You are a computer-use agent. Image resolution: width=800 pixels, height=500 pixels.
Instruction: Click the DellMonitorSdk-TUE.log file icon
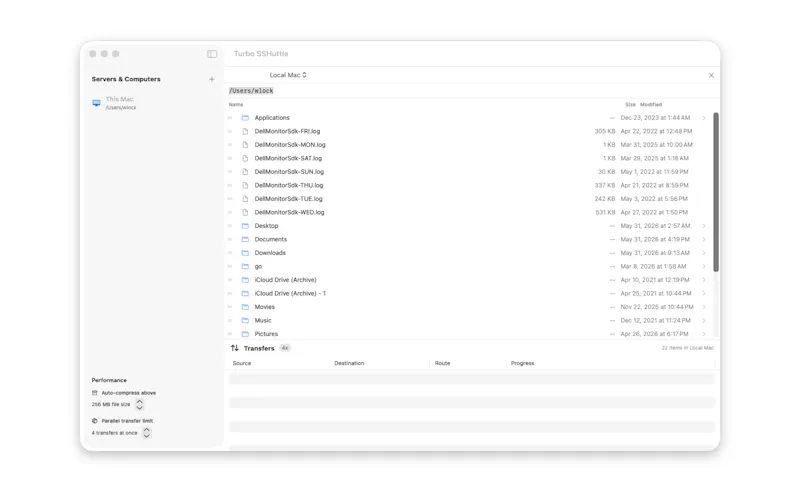click(245, 199)
